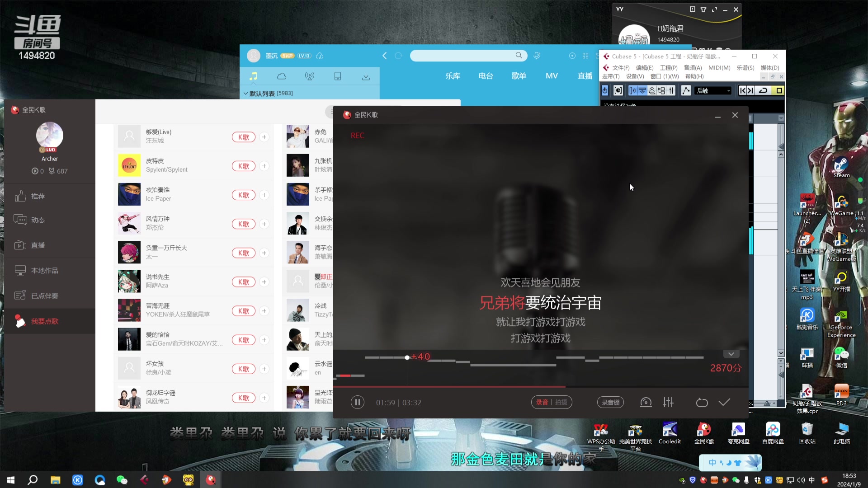Add 风情万种 with plus icon
The width and height of the screenshot is (868, 488).
[x=264, y=224]
